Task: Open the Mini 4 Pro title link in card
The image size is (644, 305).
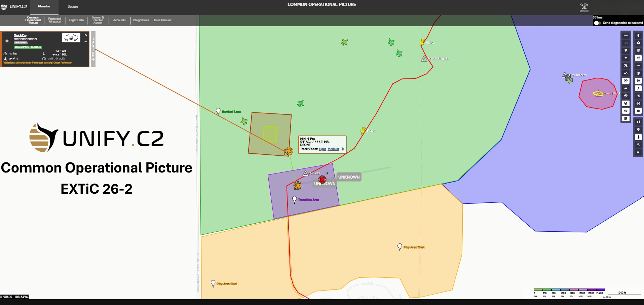Action: coord(20,35)
